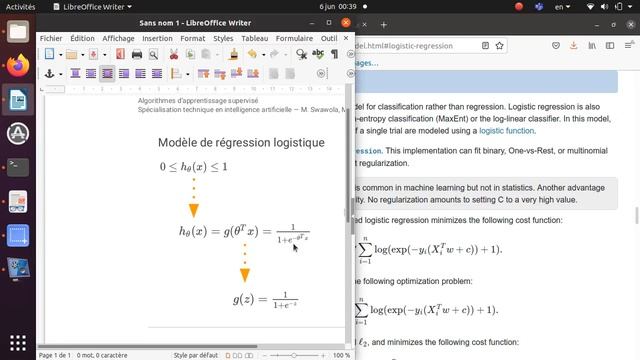
Task: Open the Insertion menu
Action: click(x=158, y=38)
